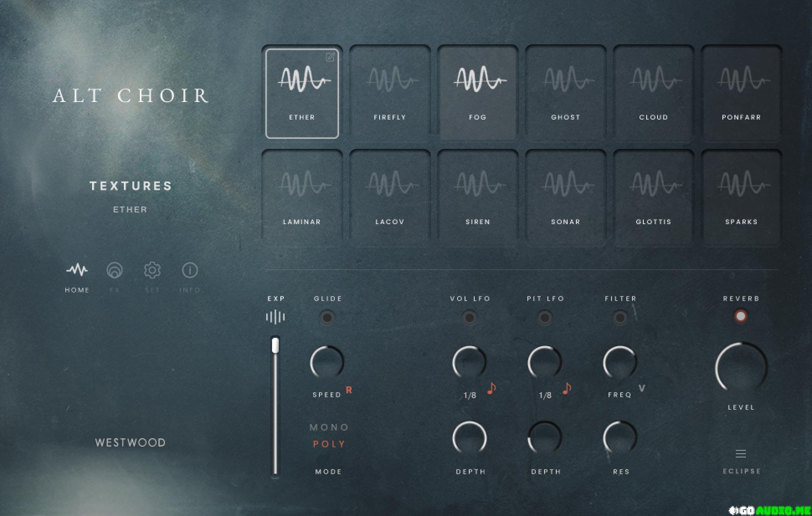Screen dimensions: 812x516
Task: Select the Fog texture pad
Action: click(478, 92)
